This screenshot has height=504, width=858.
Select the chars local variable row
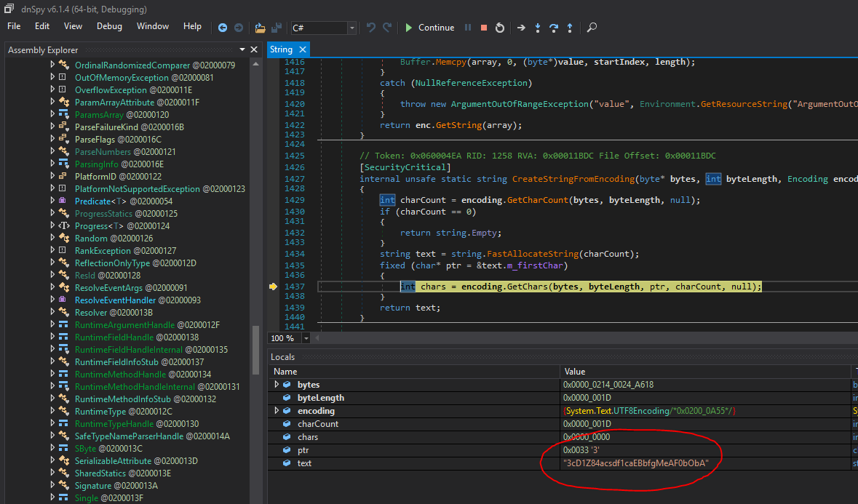[x=563, y=437]
